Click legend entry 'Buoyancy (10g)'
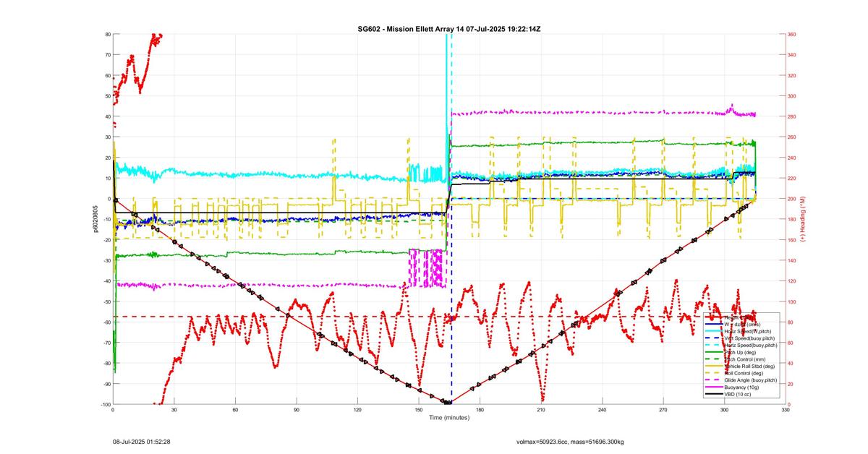The width and height of the screenshot is (868, 454). pos(741,387)
